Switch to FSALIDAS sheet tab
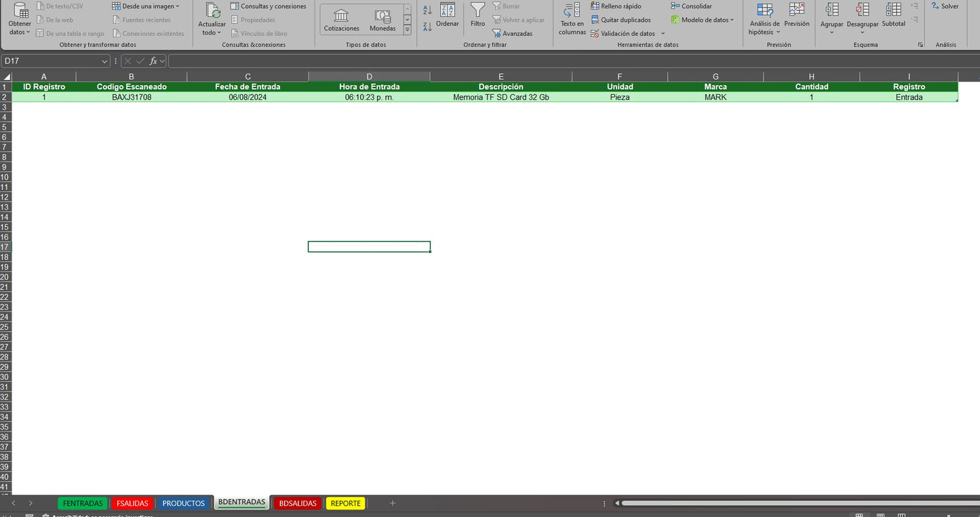The width and height of the screenshot is (980, 517). (132, 503)
